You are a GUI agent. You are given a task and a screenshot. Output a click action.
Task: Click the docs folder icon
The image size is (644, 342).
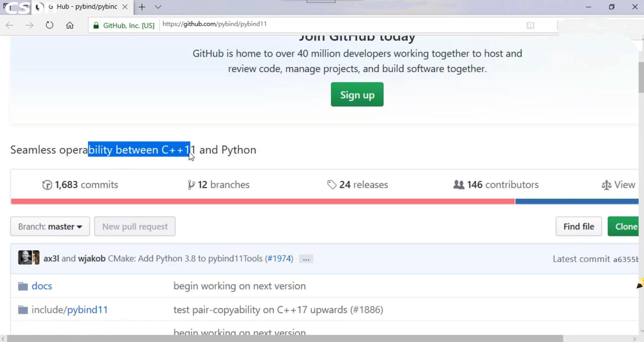[x=23, y=286]
